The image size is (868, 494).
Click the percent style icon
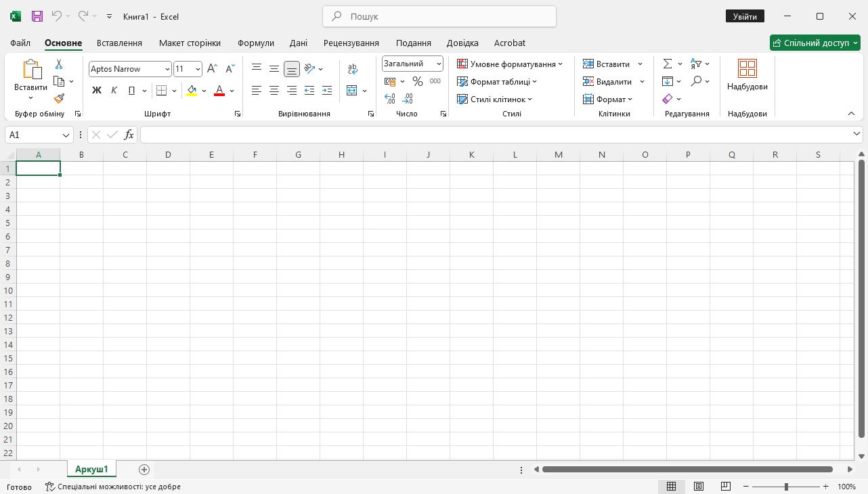417,81
